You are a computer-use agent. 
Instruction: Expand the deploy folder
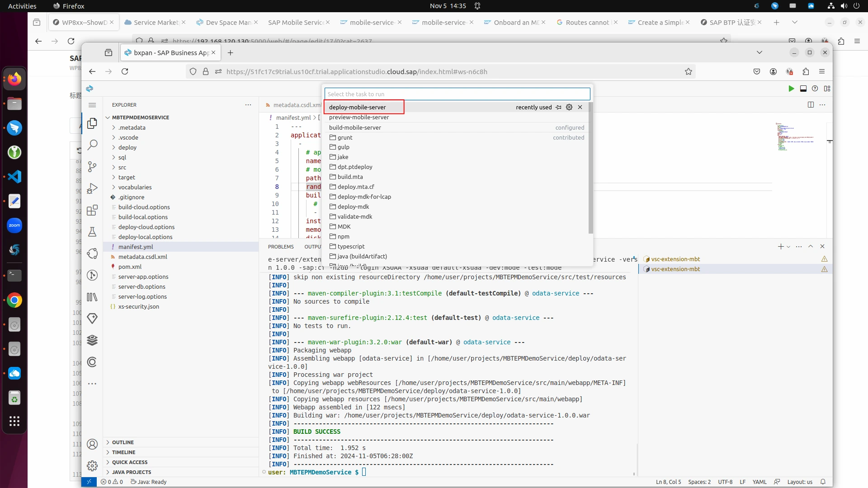(x=181, y=147)
